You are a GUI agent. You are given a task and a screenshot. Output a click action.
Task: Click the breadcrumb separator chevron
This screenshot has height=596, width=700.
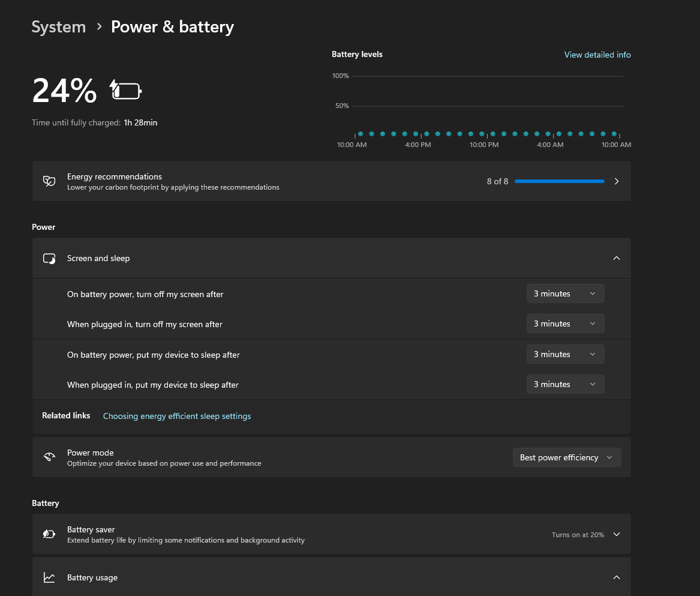(99, 27)
